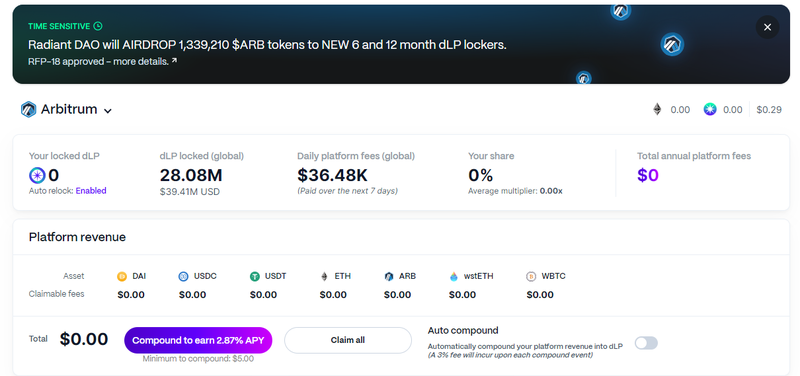Expand the Arbitrum network dropdown chevron
This screenshot has height=376, width=800.
[108, 111]
